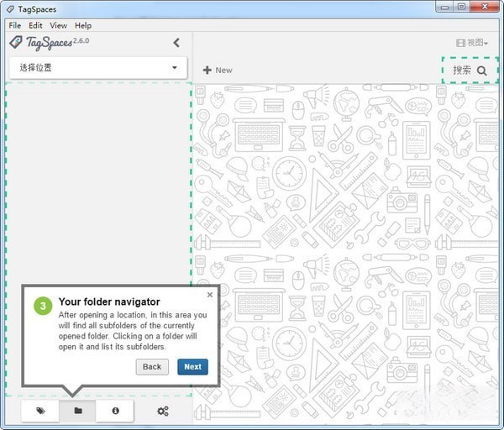This screenshot has height=430, width=504.
Task: Open the info panel tab
Action: tap(115, 411)
